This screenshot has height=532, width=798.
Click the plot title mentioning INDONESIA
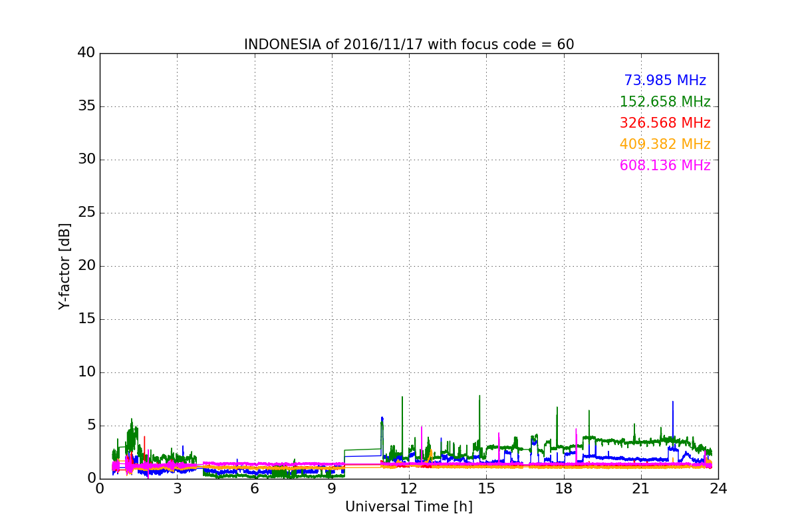[x=409, y=45]
